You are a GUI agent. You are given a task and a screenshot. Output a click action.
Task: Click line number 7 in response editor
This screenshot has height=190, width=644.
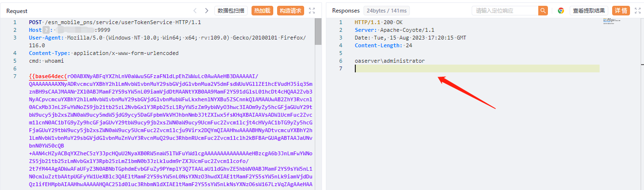point(340,68)
